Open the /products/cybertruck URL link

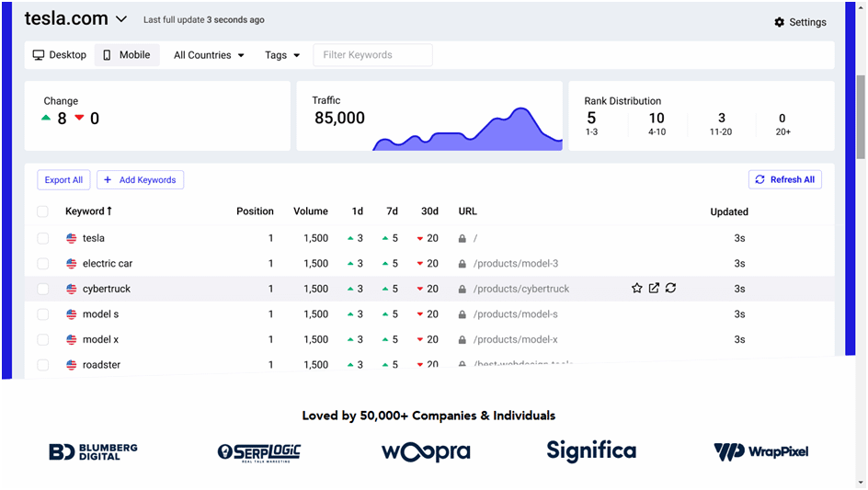point(521,289)
